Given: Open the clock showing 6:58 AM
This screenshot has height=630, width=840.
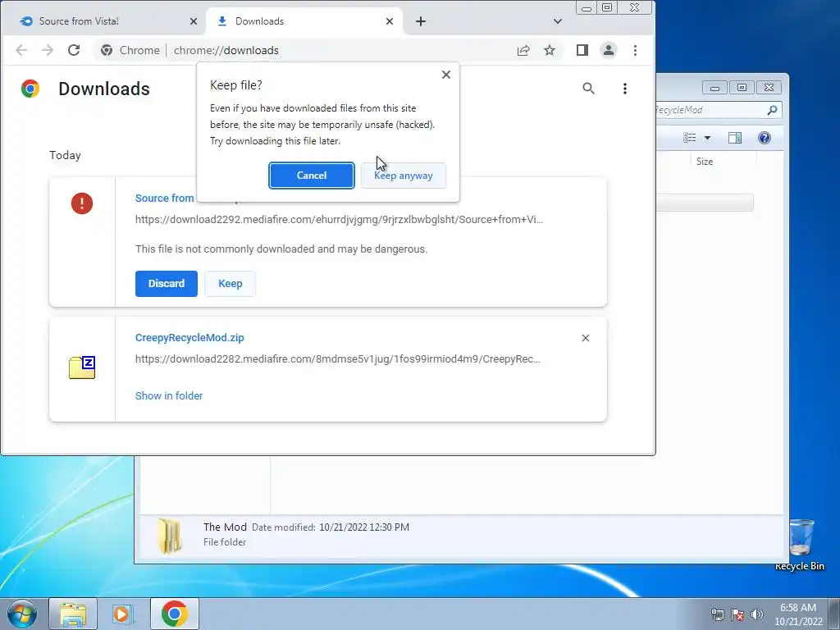Looking at the screenshot, I should 797,614.
